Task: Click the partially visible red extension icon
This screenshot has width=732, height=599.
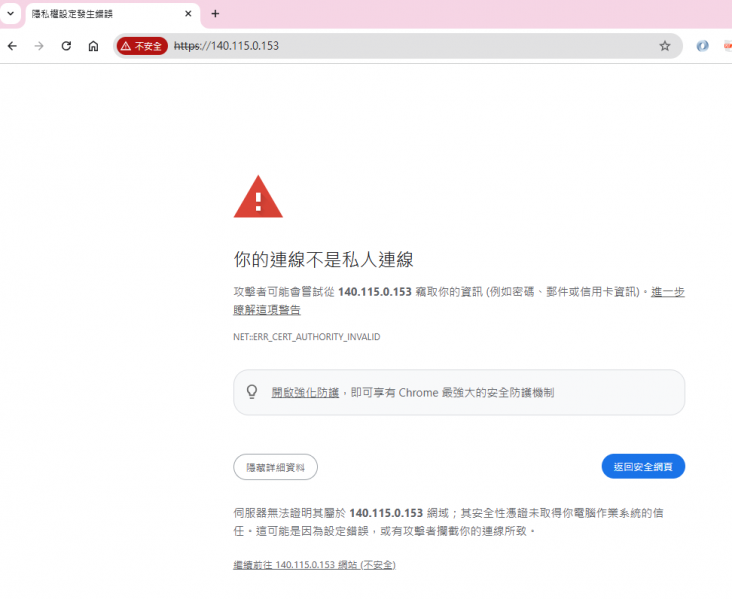Action: [x=727, y=46]
